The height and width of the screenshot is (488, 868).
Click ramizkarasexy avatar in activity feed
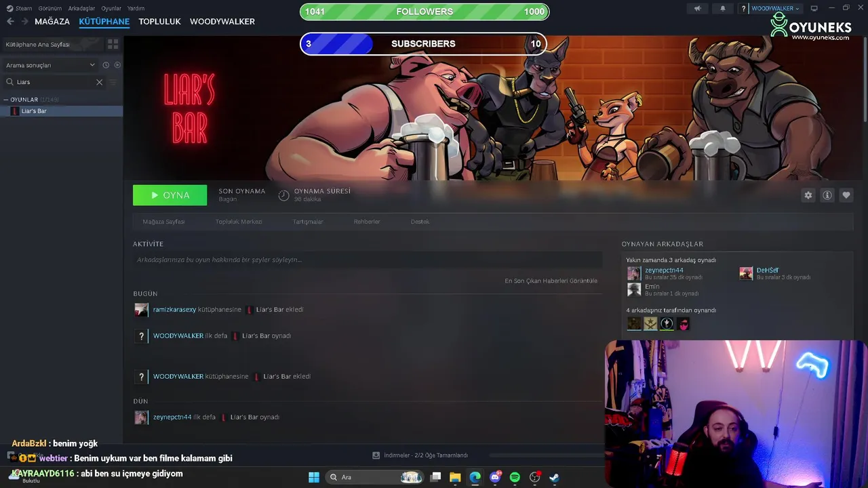click(141, 310)
